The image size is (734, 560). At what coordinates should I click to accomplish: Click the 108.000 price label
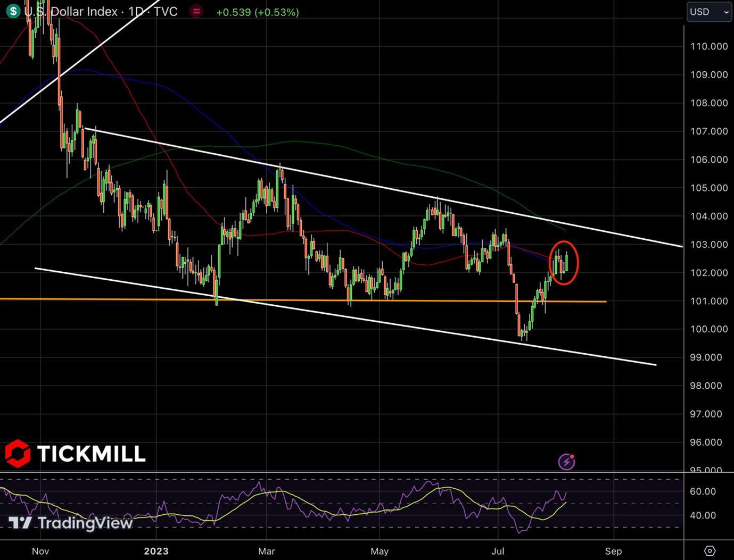coord(709,103)
